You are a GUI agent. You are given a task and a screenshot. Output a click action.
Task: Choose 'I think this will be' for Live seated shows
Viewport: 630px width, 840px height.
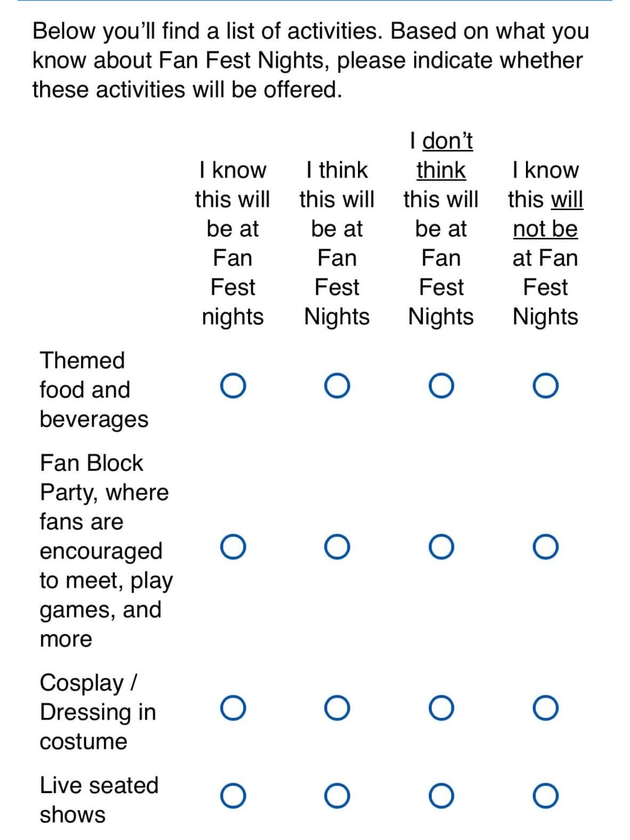click(337, 796)
